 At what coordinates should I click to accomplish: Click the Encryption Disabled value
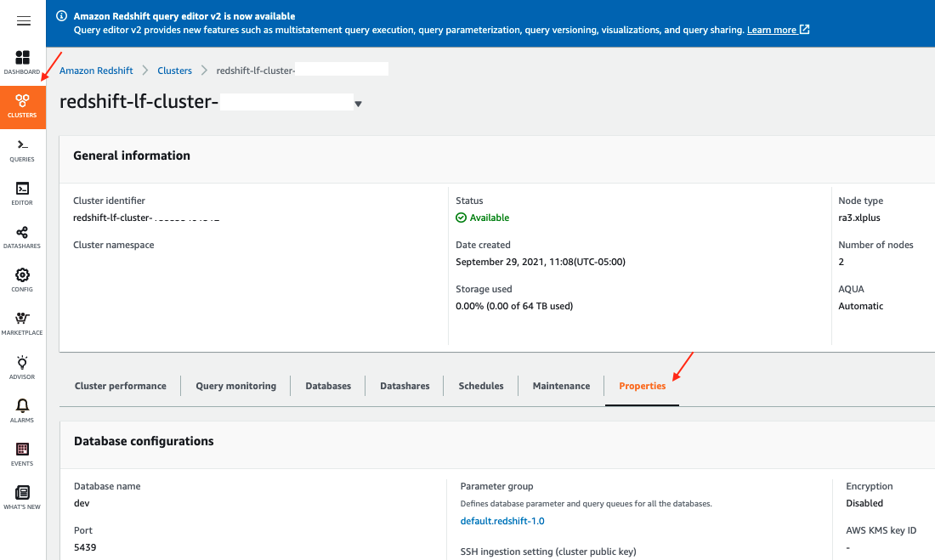864,503
